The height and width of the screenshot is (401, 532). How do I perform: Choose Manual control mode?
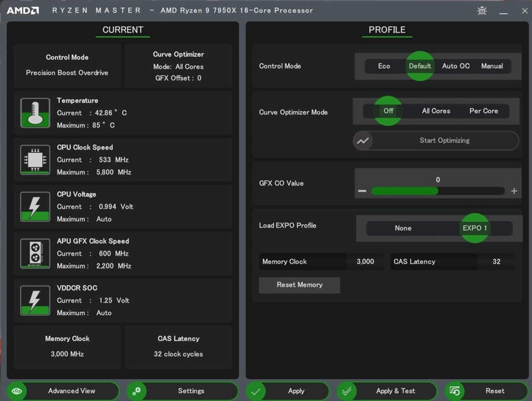(x=491, y=66)
